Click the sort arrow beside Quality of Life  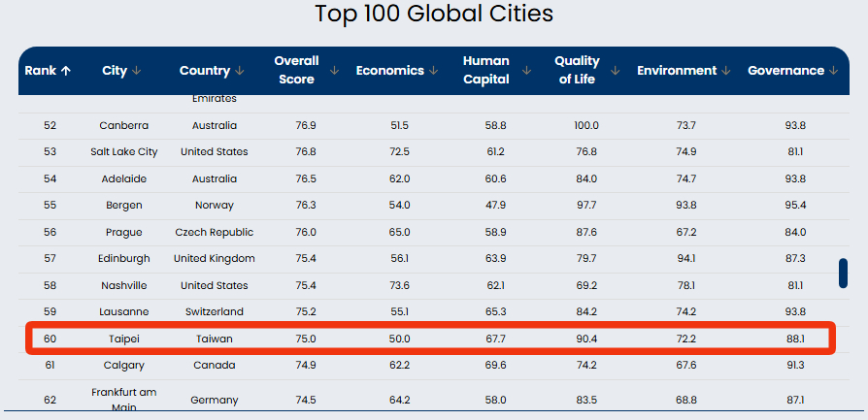point(615,70)
